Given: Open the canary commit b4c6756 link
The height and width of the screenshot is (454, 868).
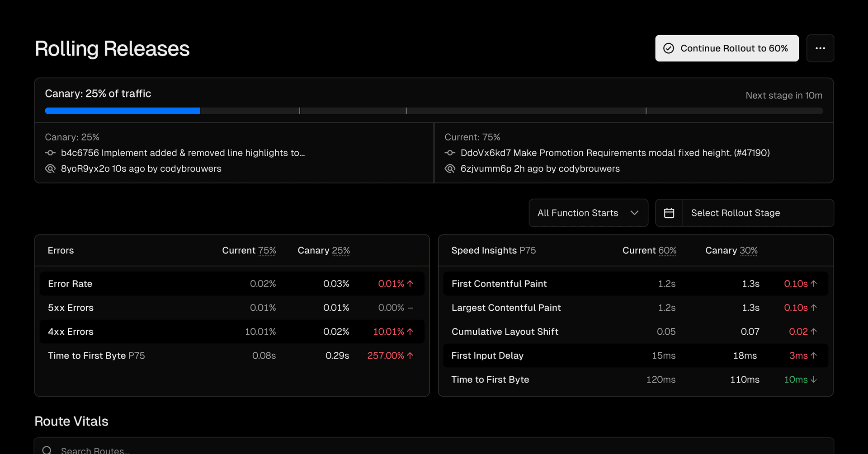Looking at the screenshot, I should tap(183, 153).
